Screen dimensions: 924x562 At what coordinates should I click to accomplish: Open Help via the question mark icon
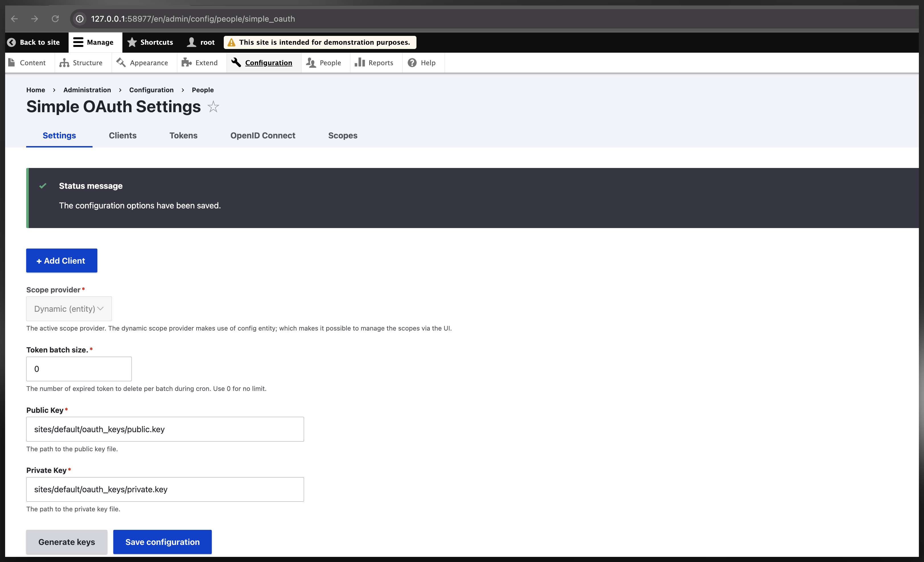pos(412,63)
